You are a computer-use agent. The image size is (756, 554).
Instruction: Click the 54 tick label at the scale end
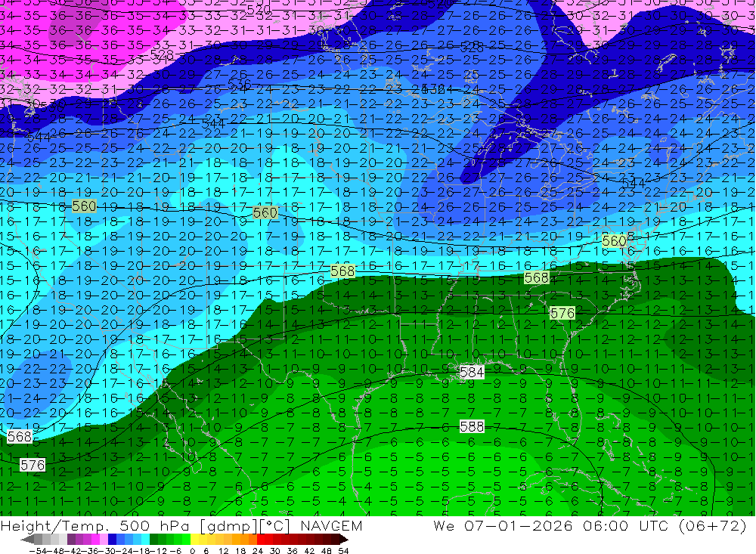click(x=343, y=551)
